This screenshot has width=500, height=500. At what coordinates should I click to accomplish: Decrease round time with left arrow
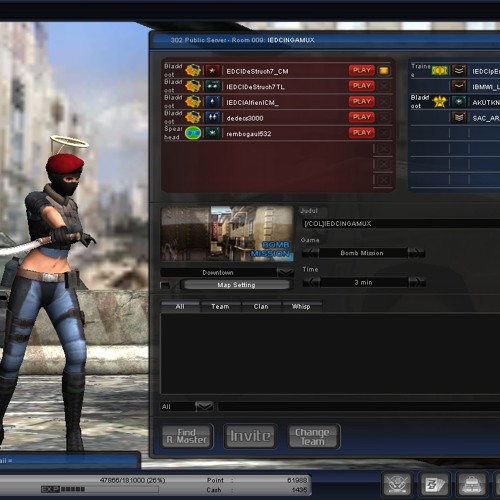(x=311, y=282)
